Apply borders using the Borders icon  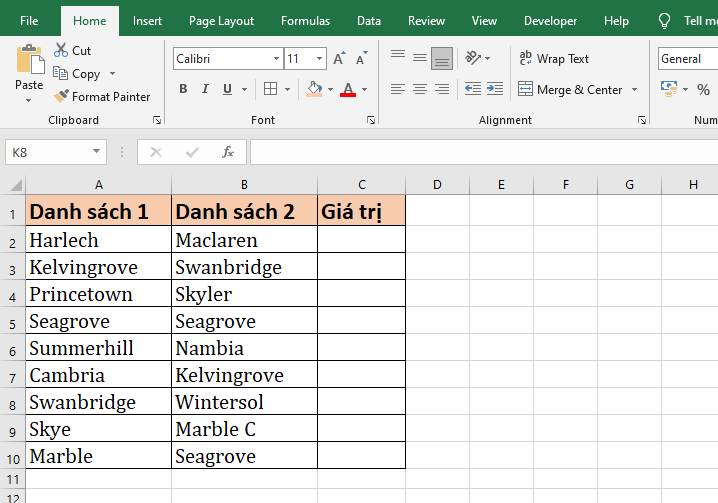[271, 88]
